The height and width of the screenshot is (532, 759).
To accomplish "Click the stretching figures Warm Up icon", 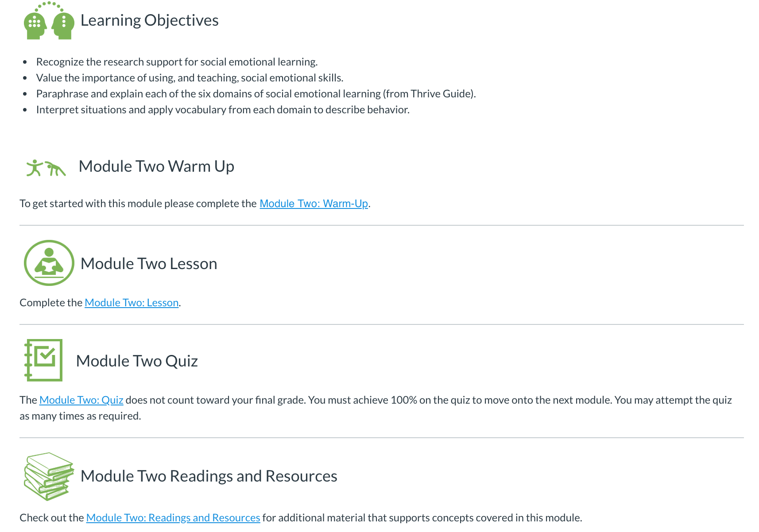I will coord(46,168).
